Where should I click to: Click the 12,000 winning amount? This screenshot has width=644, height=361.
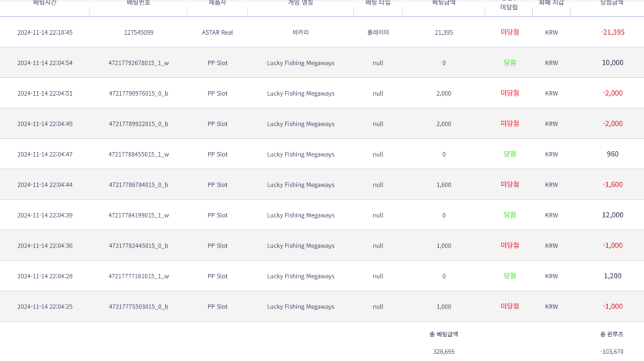pyautogui.click(x=612, y=215)
